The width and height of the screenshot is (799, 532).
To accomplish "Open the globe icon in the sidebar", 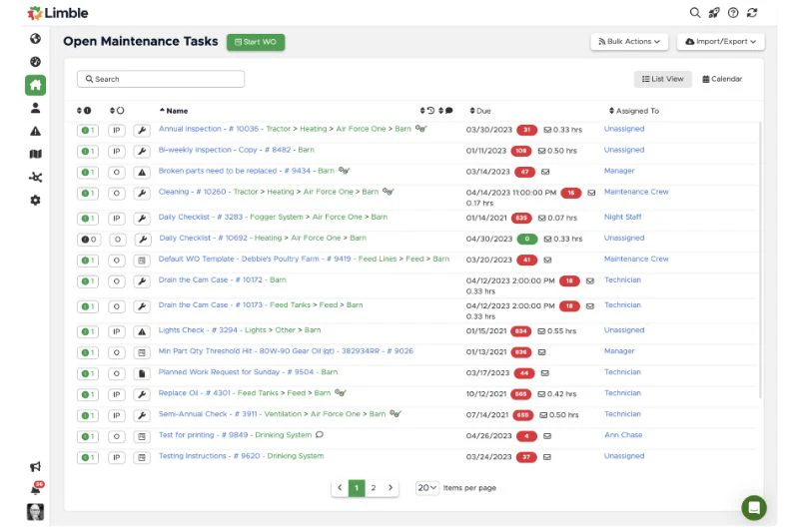I will tap(35, 39).
